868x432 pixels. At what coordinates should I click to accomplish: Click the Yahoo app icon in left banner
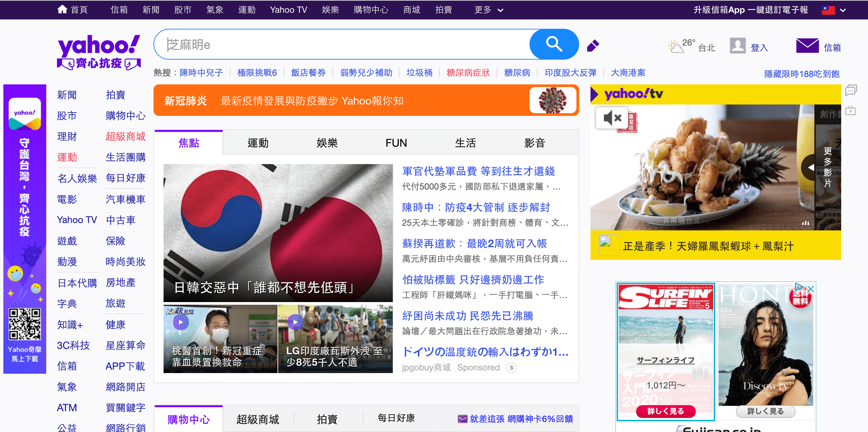pyautogui.click(x=25, y=114)
